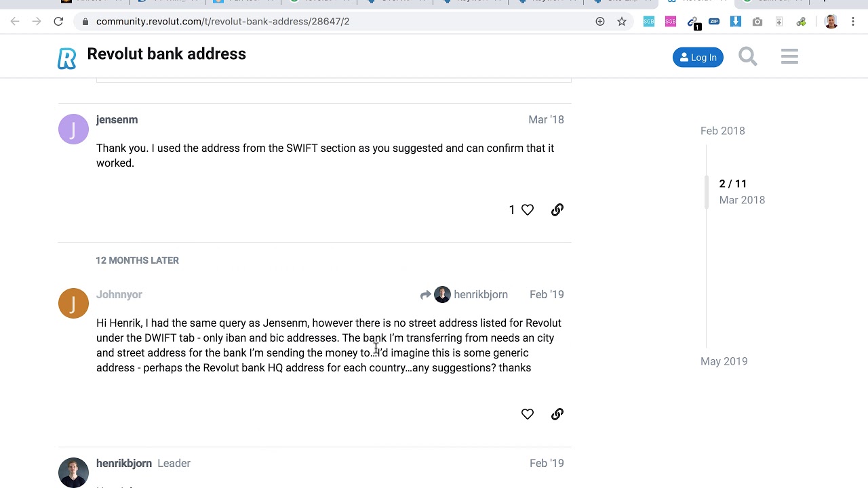Bookmark this page with the star
Viewport: 868px width, 488px height.
tap(622, 22)
